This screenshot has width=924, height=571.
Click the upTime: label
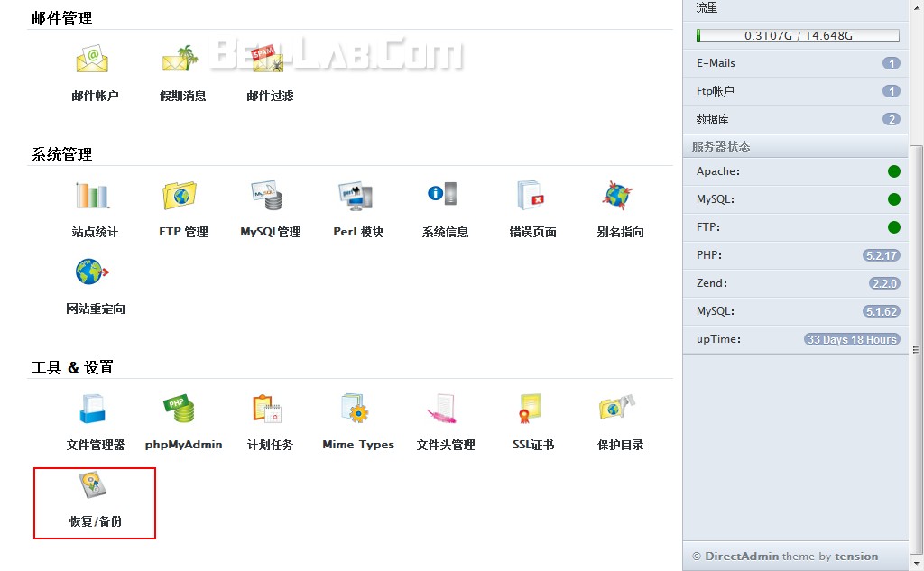click(x=718, y=339)
